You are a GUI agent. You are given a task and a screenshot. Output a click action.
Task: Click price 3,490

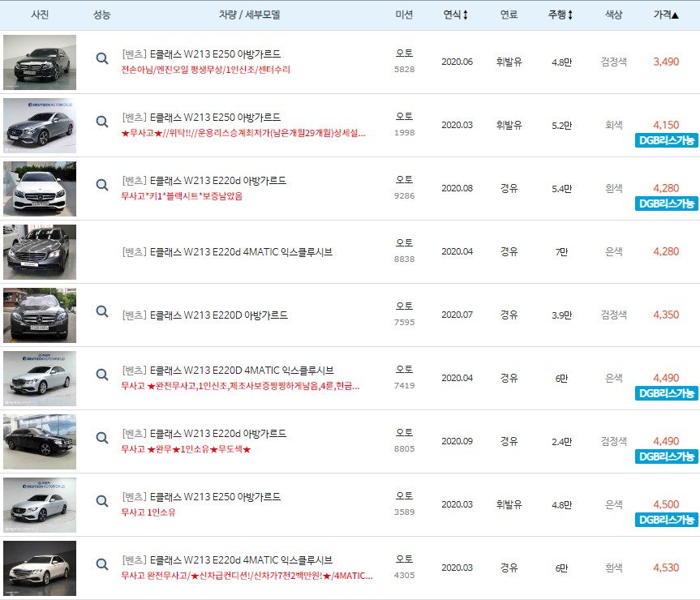click(666, 62)
